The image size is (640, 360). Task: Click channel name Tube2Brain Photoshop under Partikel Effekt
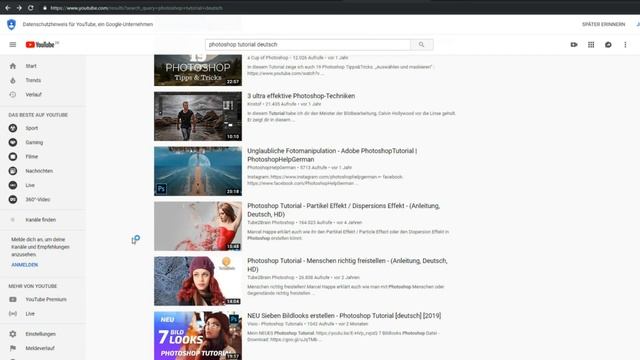(x=271, y=223)
